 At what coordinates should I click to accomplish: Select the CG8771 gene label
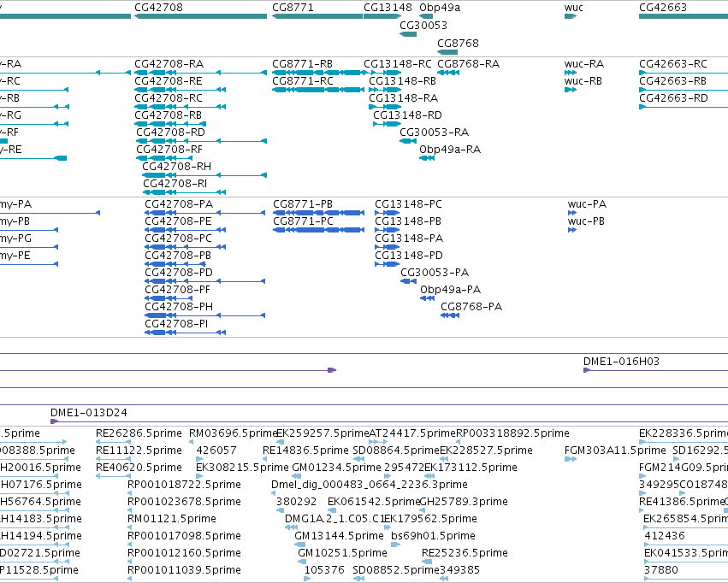tap(293, 8)
